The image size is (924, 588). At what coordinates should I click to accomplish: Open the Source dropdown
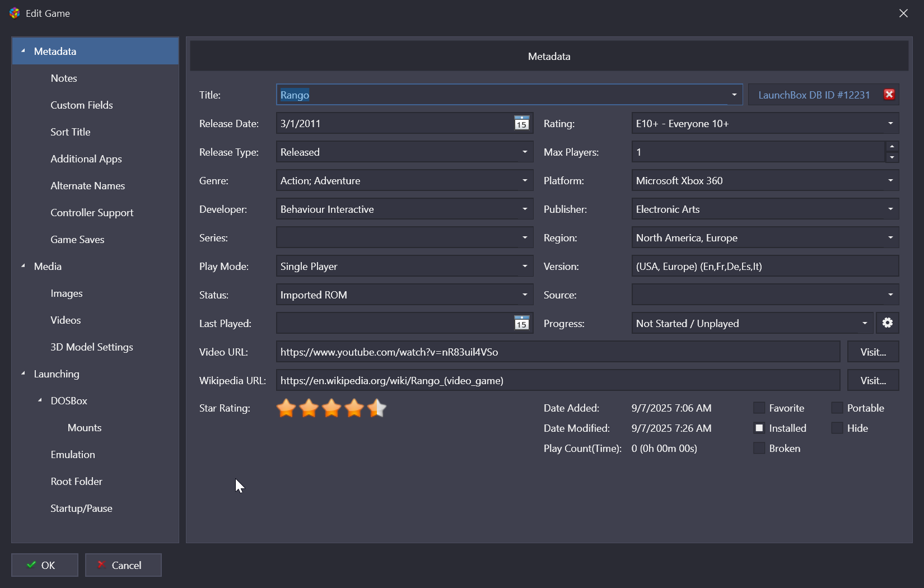(890, 295)
